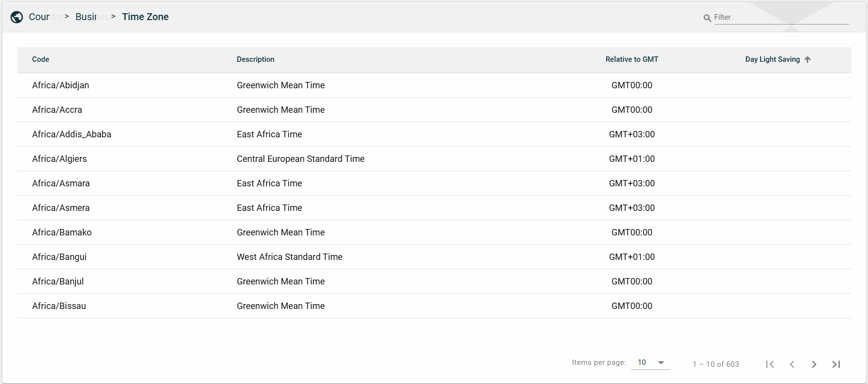Viewport: 868px width, 384px height.
Task: Jump to the last page
Action: coord(836,364)
